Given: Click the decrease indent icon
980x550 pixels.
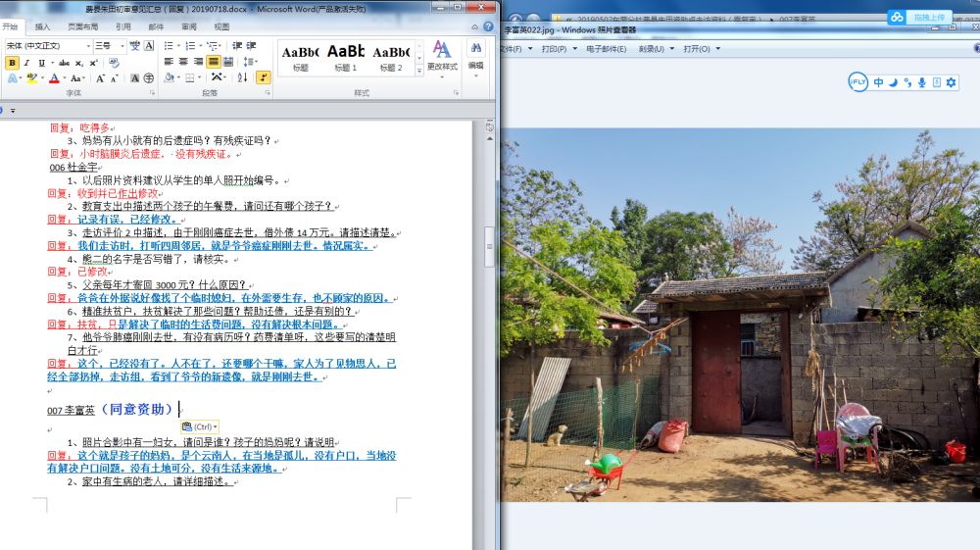Looking at the screenshot, I should tap(237, 46).
